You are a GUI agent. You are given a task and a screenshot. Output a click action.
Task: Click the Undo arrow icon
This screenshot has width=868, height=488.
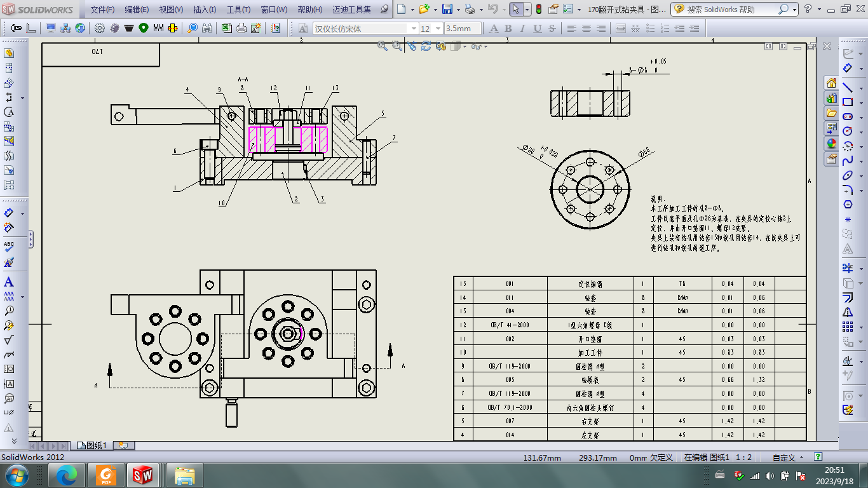492,10
